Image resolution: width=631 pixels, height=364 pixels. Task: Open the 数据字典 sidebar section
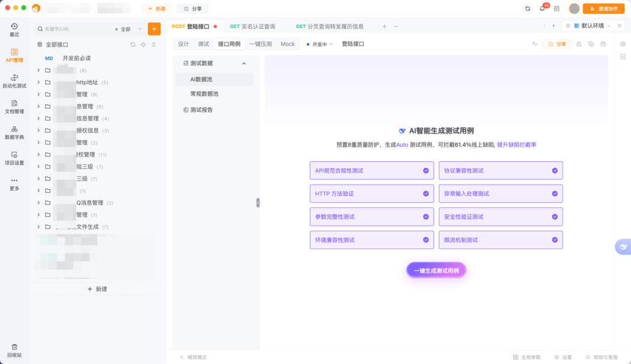[x=14, y=133]
